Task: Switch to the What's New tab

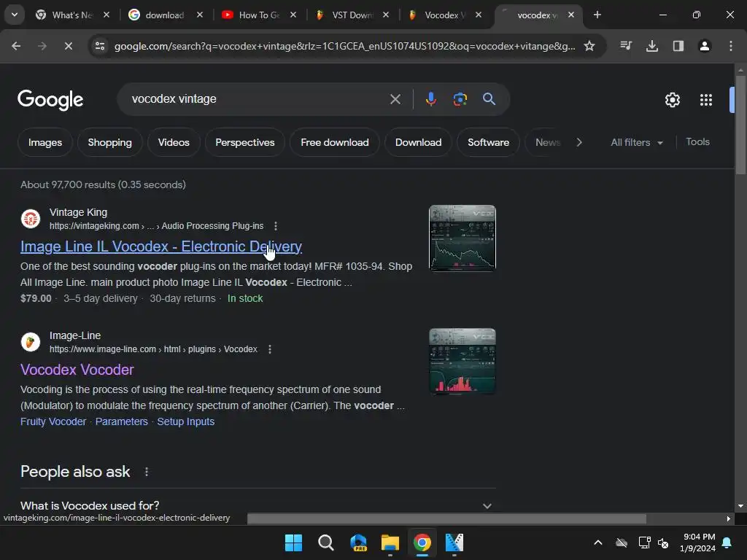Action: point(72,15)
